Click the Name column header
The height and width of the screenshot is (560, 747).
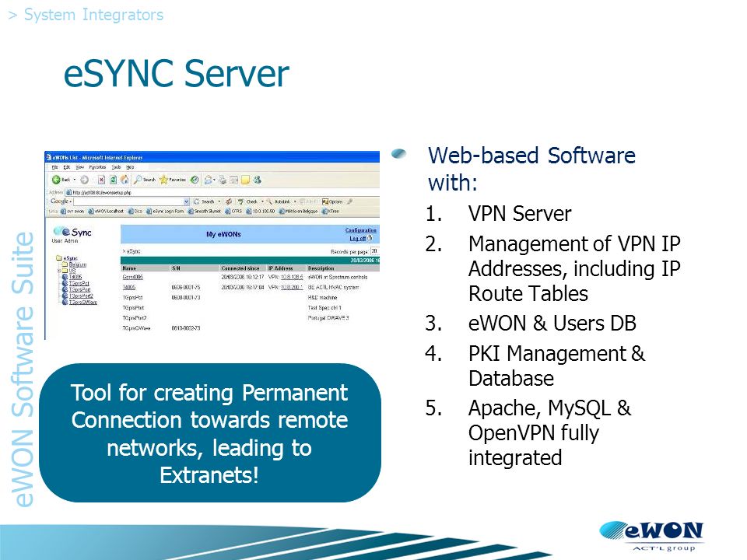click(x=129, y=268)
